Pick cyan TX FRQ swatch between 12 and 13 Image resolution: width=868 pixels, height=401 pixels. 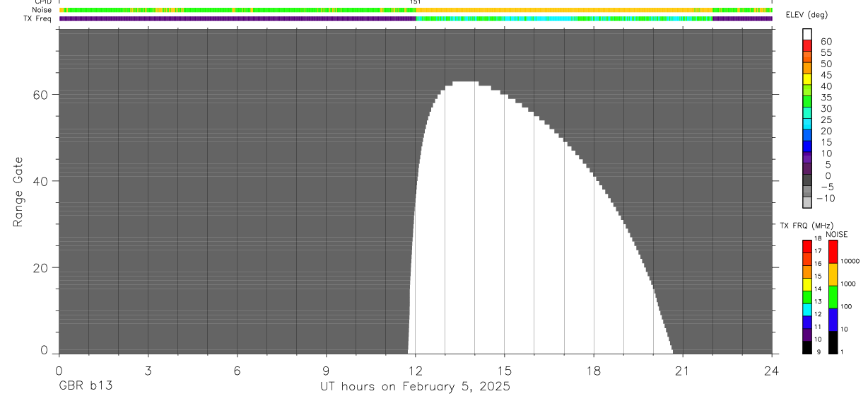tap(807, 310)
